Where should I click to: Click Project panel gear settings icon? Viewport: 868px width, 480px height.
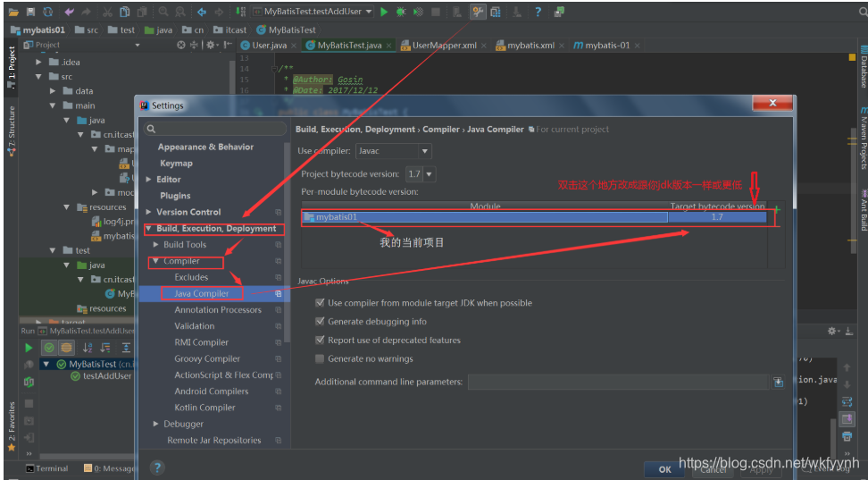[x=210, y=45]
